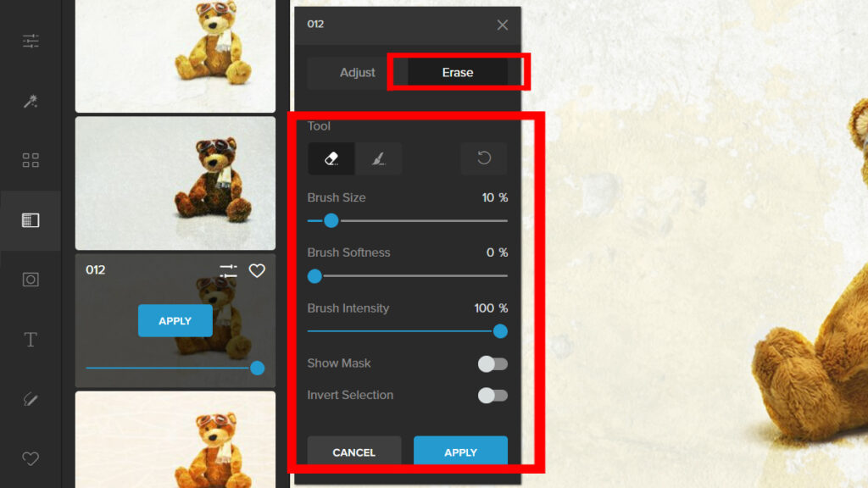Select the paint brush tool icon

click(378, 158)
